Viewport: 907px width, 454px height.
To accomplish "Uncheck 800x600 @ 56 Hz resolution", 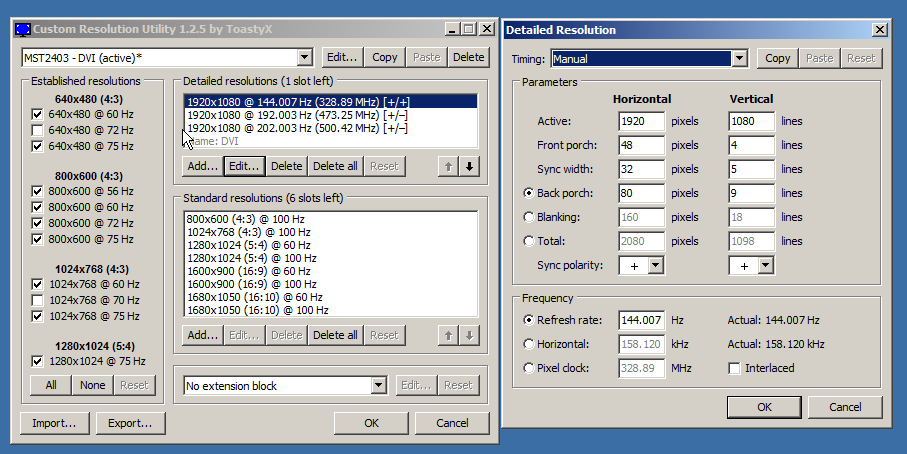I will tap(37, 191).
